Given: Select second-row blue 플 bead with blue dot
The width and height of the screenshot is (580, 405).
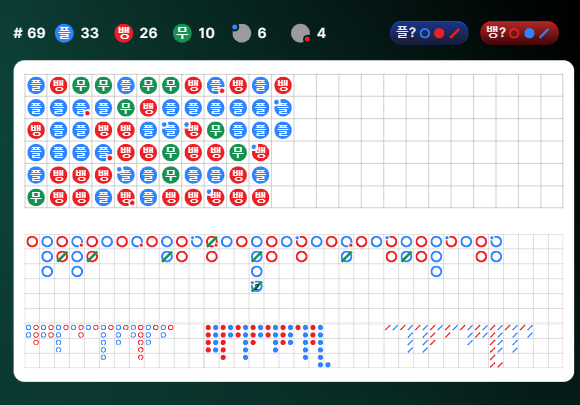Looking at the screenshot, I should click(283, 108).
